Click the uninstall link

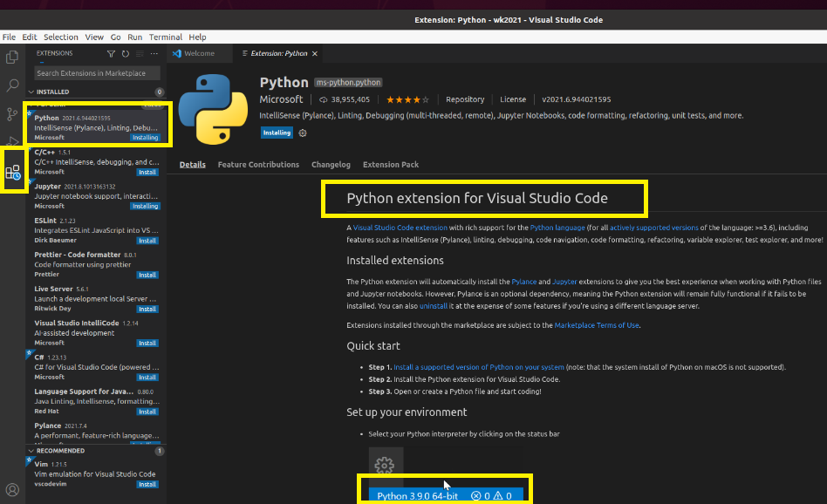pyautogui.click(x=433, y=306)
